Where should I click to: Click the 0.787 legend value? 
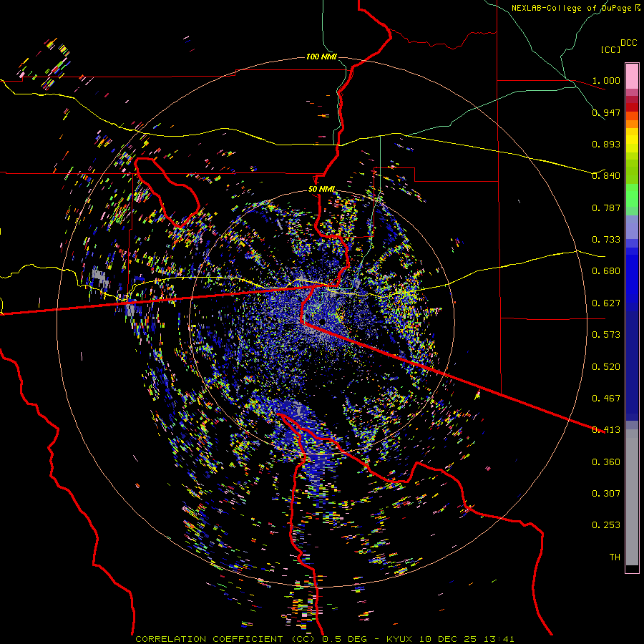tap(606, 208)
